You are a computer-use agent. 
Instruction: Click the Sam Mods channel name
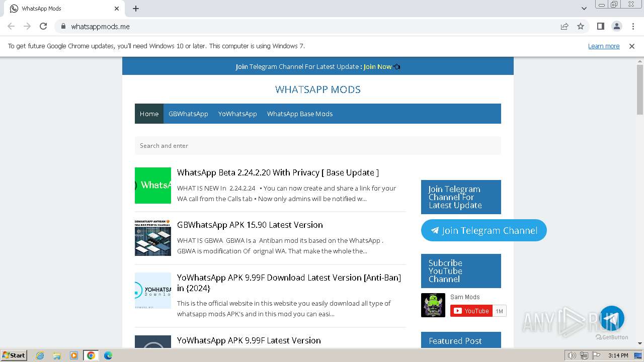click(465, 297)
